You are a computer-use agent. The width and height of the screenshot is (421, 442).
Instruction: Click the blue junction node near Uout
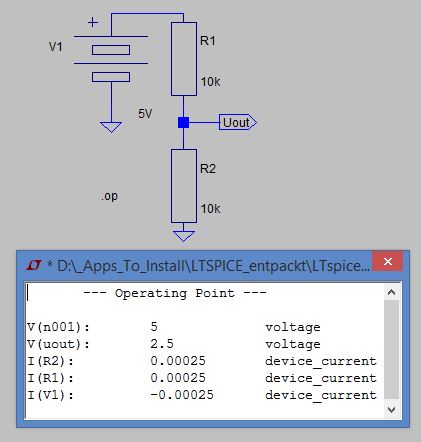tap(183, 122)
